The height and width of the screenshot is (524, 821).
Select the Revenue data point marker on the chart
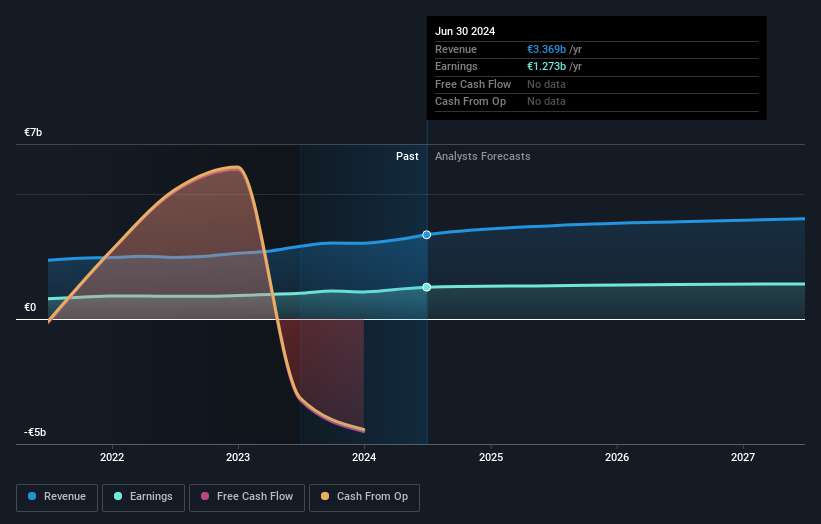click(427, 235)
